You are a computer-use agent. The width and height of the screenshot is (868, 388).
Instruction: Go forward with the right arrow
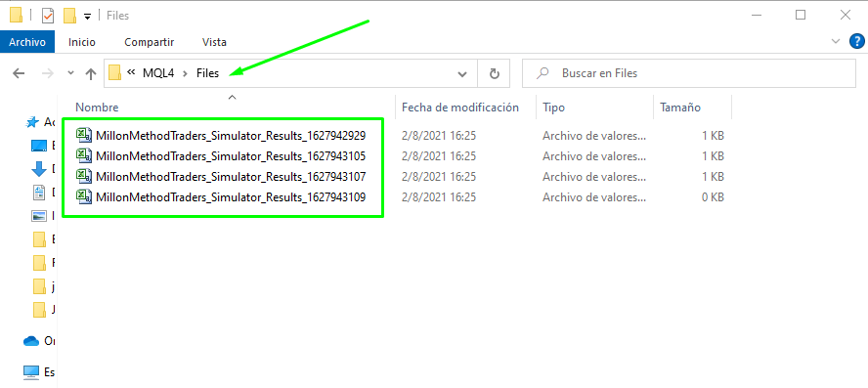tap(48, 73)
